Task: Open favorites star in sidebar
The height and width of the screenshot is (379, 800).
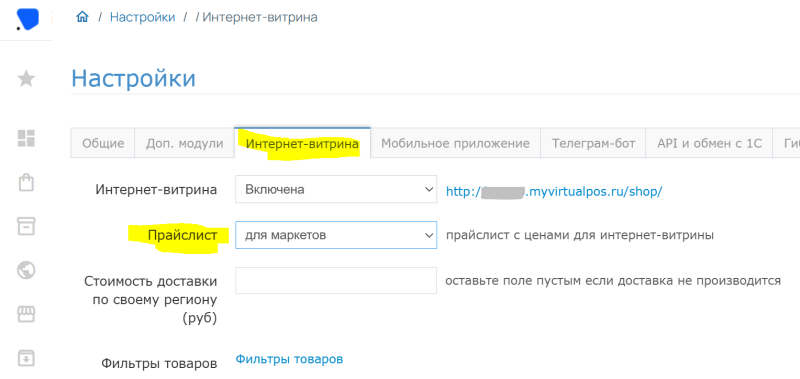Action: click(x=26, y=79)
